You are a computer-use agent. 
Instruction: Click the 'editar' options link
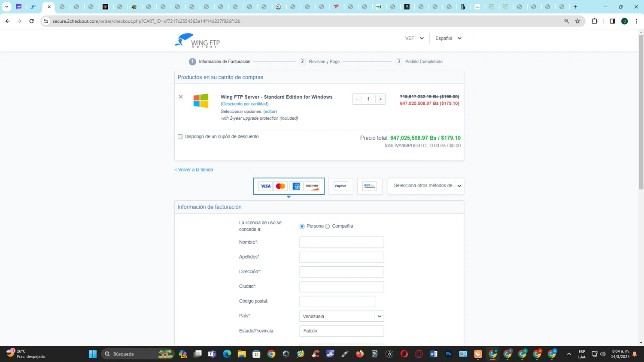pyautogui.click(x=270, y=112)
